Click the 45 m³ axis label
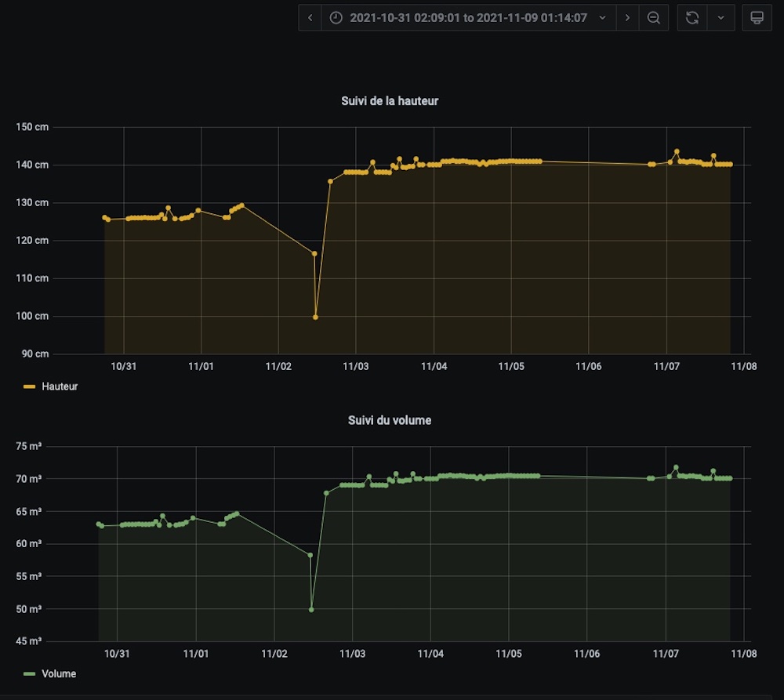784x700 pixels. (28, 641)
